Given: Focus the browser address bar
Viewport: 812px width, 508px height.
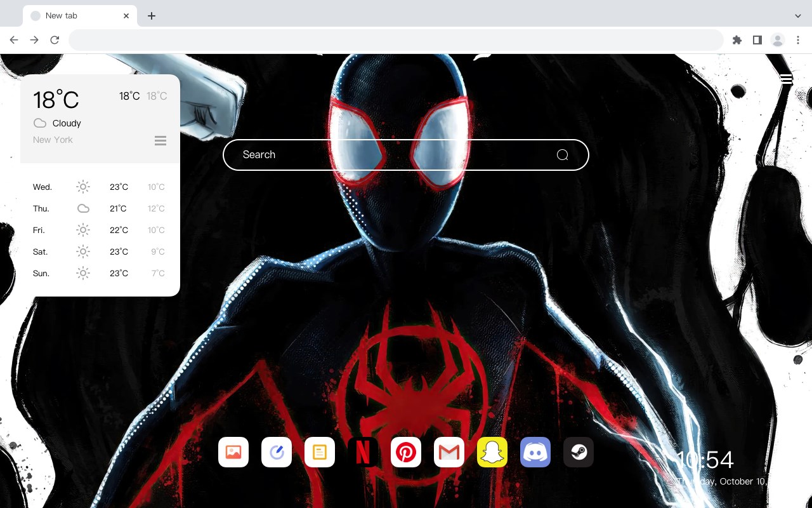Looking at the screenshot, I should pyautogui.click(x=396, y=40).
